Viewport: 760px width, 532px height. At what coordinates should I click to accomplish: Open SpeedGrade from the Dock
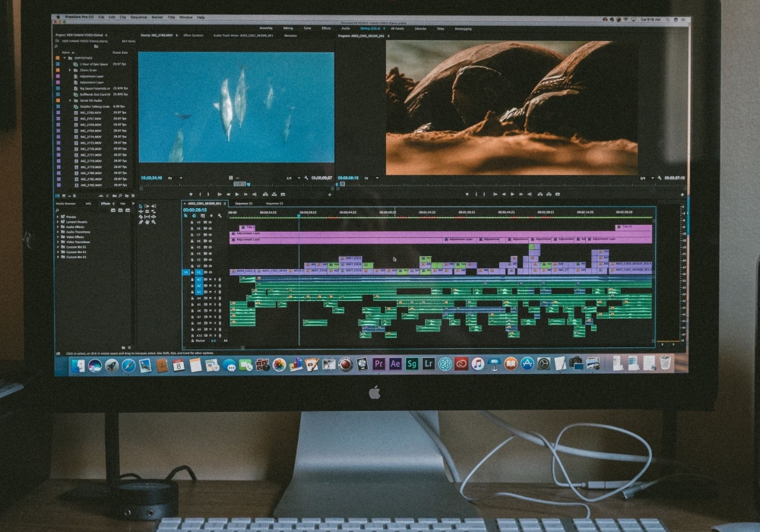[x=411, y=363]
